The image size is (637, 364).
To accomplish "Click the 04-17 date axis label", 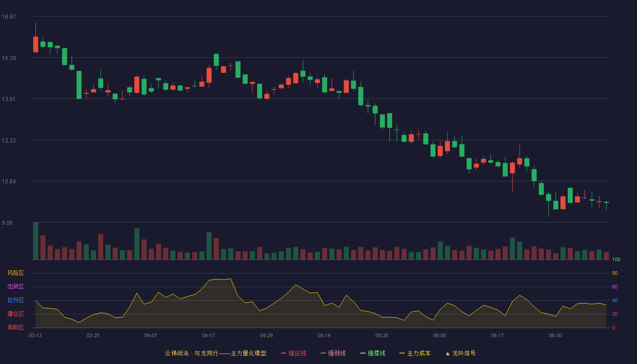I will [208, 335].
